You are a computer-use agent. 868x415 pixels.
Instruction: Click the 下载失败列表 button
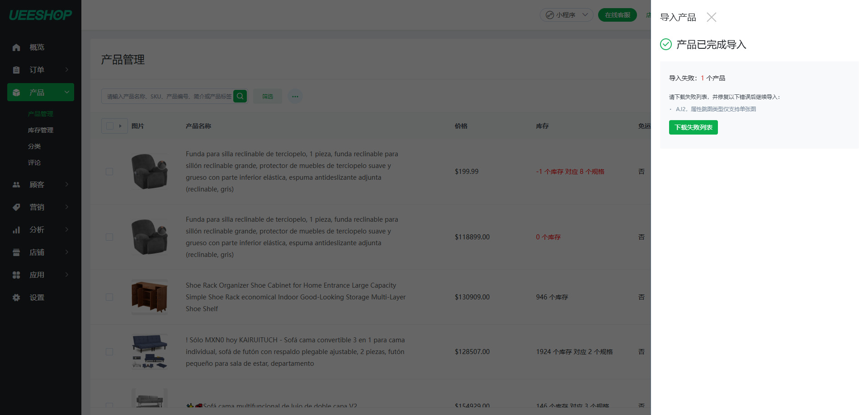point(693,127)
